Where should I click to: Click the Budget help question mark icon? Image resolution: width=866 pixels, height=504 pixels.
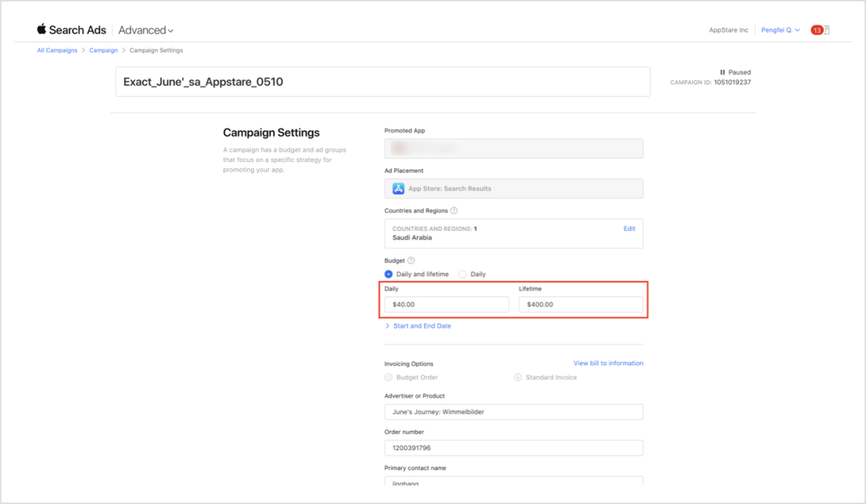click(411, 260)
